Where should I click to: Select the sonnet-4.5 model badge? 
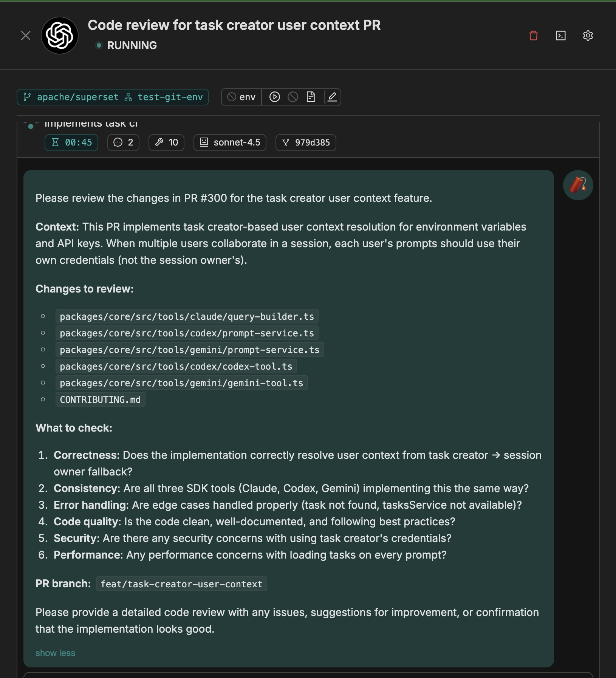[x=230, y=142]
